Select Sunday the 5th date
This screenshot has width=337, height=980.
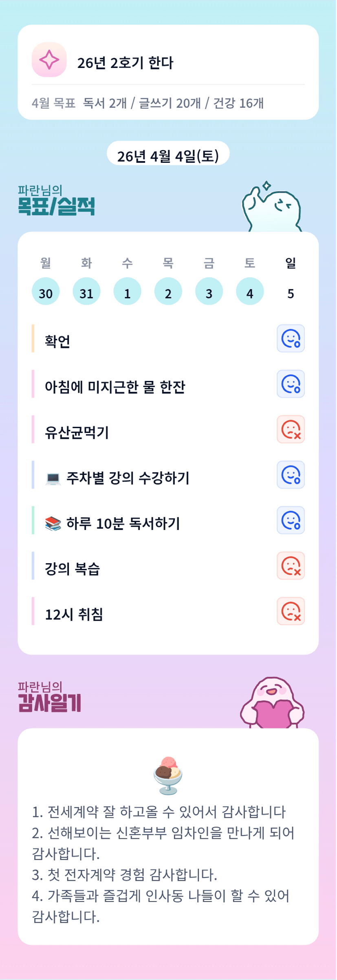(291, 293)
